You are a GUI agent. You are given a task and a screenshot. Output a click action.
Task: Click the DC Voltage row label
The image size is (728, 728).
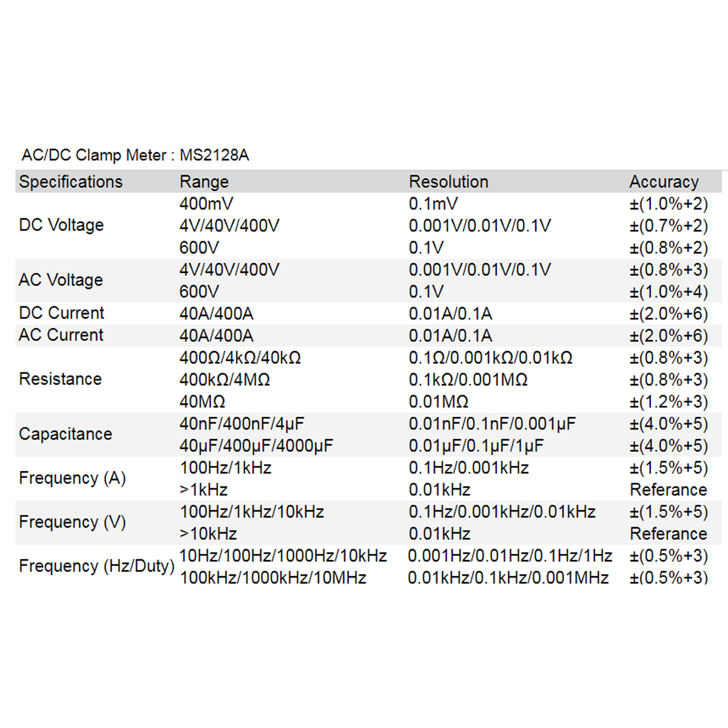coord(61,225)
